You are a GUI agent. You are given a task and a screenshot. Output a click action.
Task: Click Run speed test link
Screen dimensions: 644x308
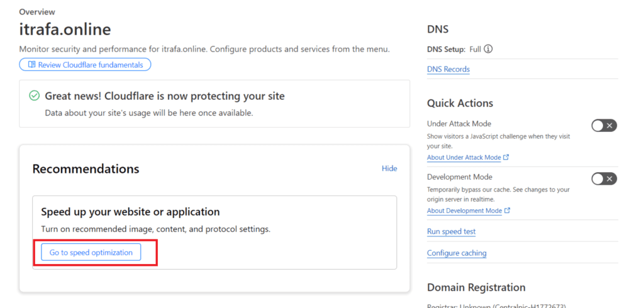[x=452, y=231]
